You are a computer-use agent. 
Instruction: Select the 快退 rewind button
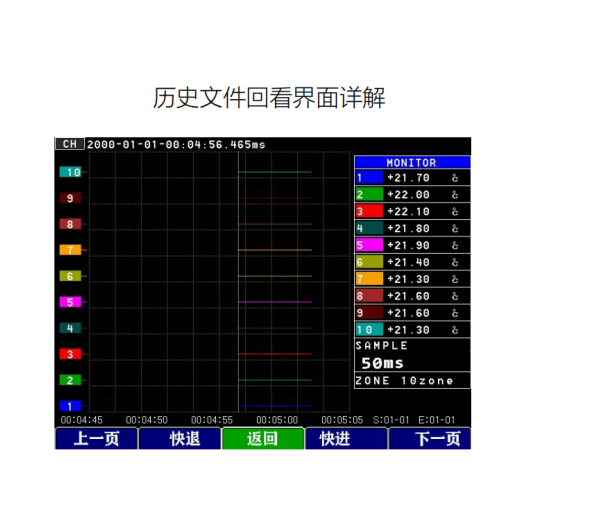pyautogui.click(x=180, y=439)
